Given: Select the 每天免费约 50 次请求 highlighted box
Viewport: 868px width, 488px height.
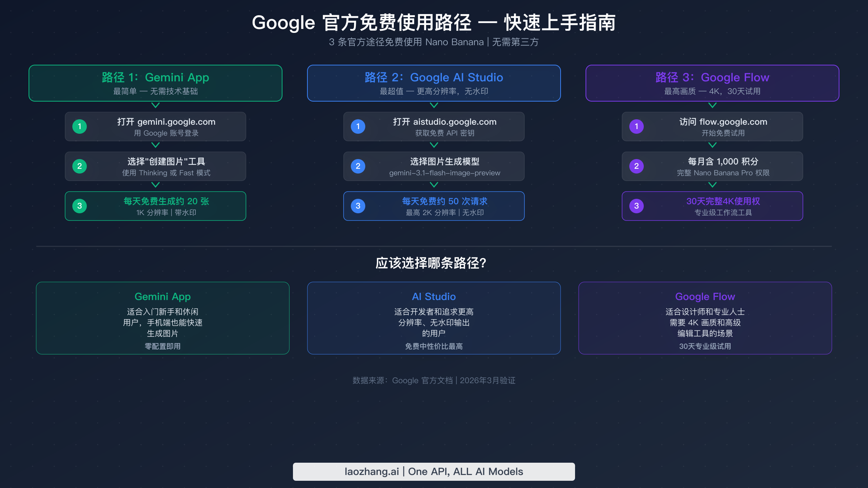Looking at the screenshot, I should click(434, 206).
